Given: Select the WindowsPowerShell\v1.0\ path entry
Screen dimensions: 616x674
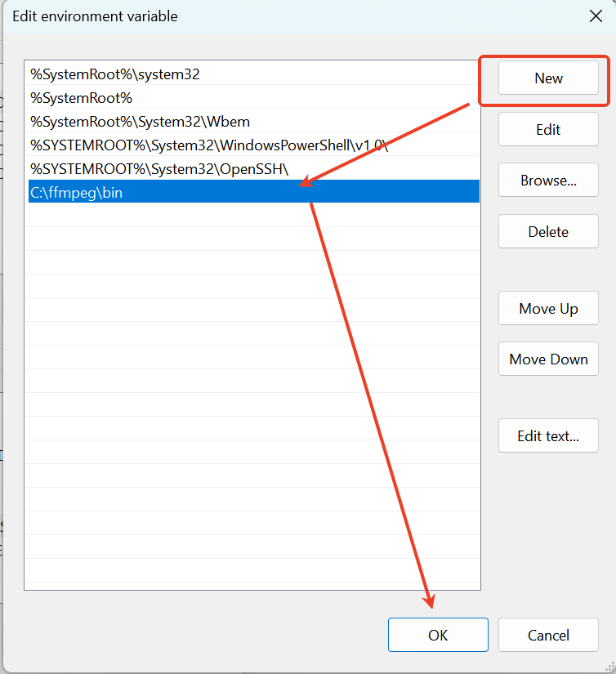Looking at the screenshot, I should coord(253,145).
